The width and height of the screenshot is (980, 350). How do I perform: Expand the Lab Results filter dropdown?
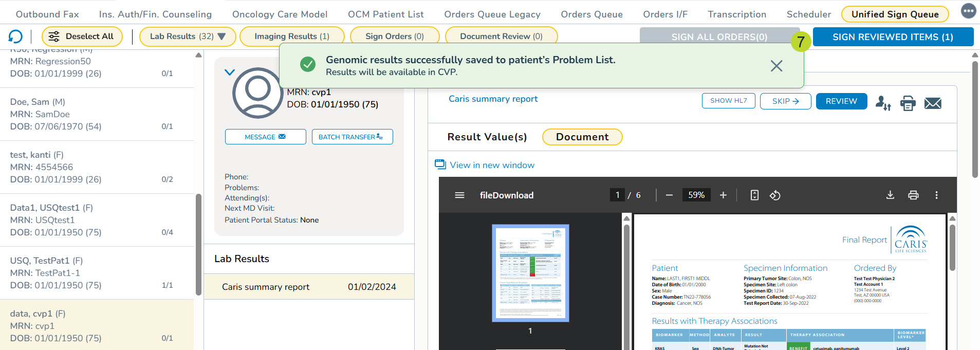click(221, 36)
